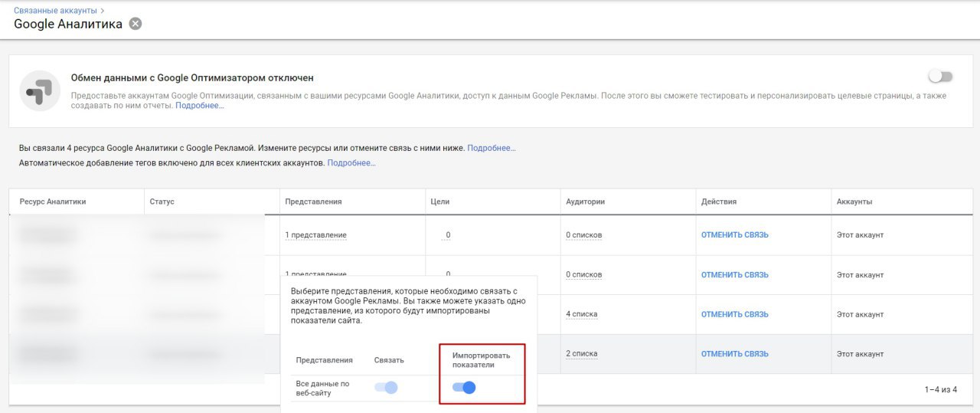Image resolution: width=980 pixels, height=413 pixels.
Task: Toggle the Связать switch for Все данные по веб-сайту
Action: tap(386, 388)
